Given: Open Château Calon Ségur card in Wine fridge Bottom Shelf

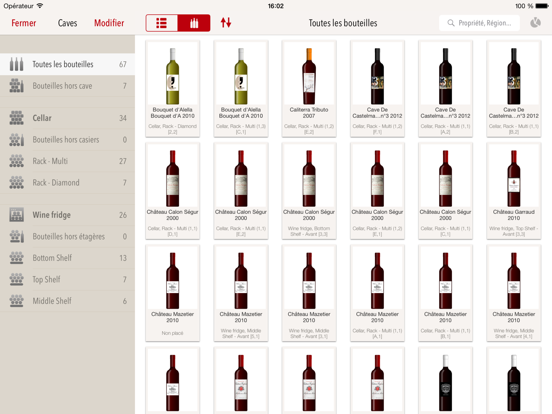Looking at the screenshot, I should click(309, 191).
